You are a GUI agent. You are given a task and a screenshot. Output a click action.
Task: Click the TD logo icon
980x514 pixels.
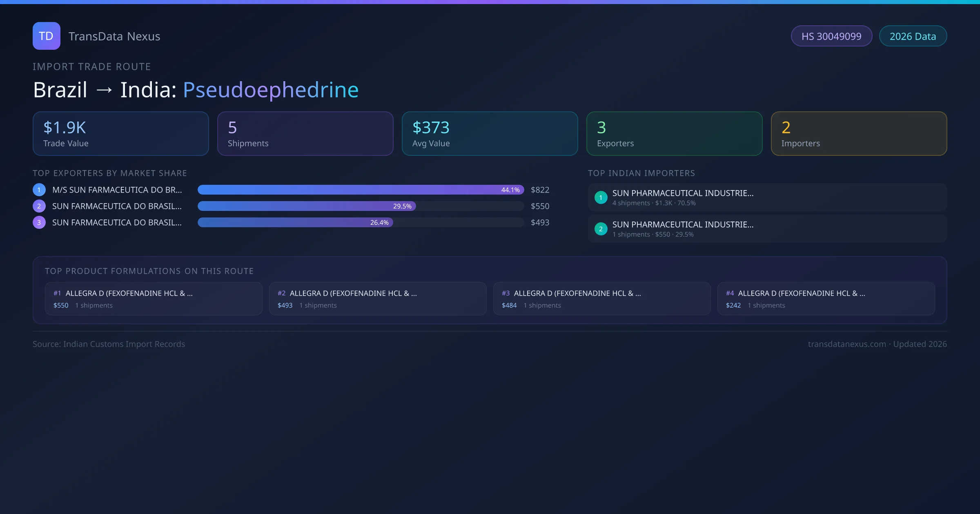coord(46,36)
